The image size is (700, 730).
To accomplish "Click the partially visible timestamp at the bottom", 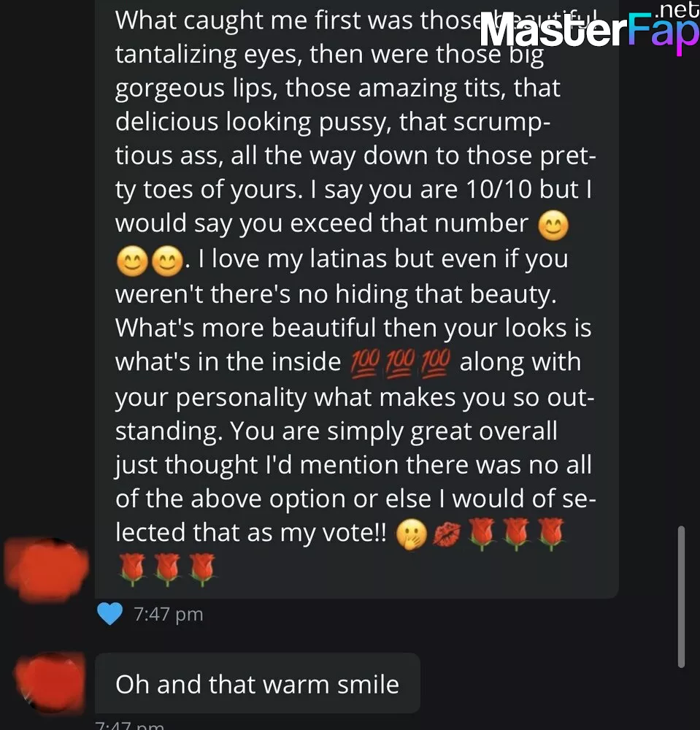I will pyautogui.click(x=129, y=725).
